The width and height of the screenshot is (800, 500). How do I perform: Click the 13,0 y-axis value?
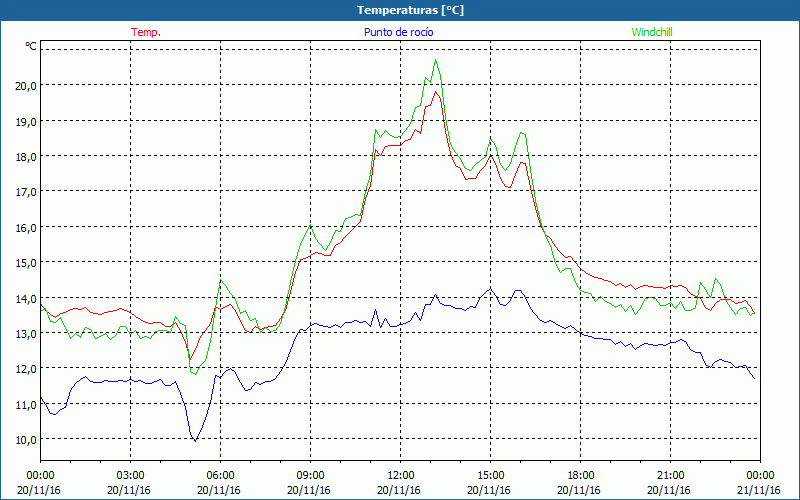[26, 334]
